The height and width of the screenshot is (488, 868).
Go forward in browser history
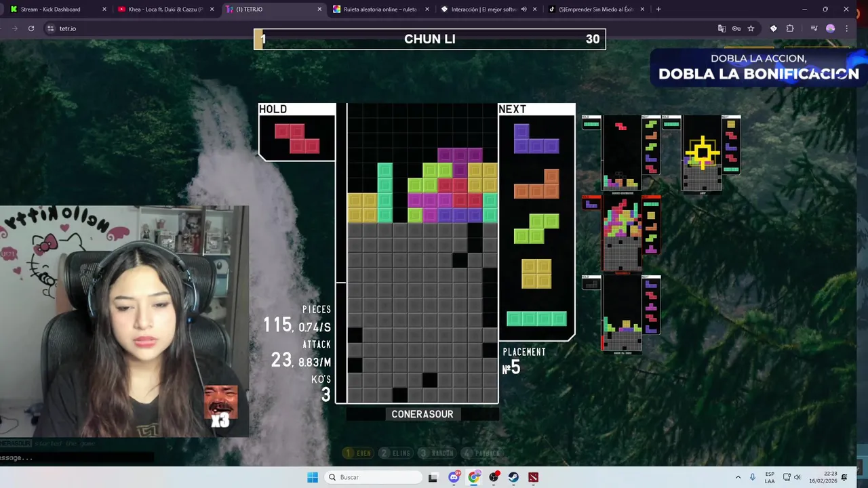14,28
